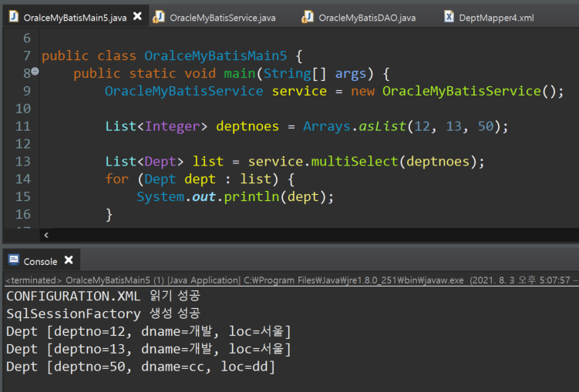Image resolution: width=579 pixels, height=392 pixels.
Task: Click the main method name in code
Action: 239,73
